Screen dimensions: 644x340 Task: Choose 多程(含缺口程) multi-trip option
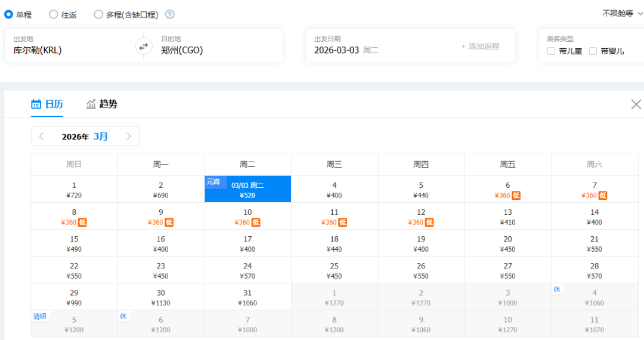point(98,14)
